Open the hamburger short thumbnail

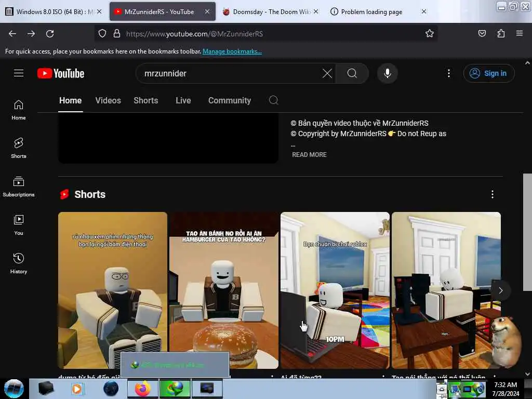click(x=224, y=290)
